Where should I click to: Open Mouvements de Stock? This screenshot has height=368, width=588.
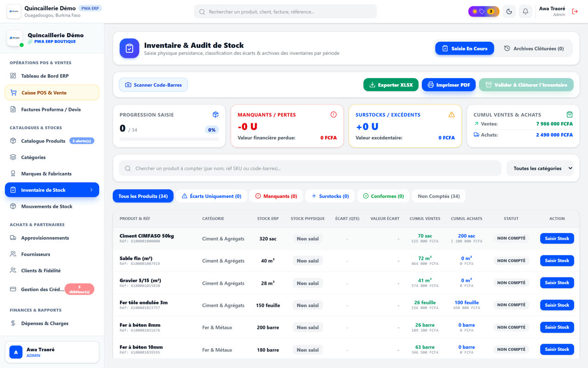point(52,207)
